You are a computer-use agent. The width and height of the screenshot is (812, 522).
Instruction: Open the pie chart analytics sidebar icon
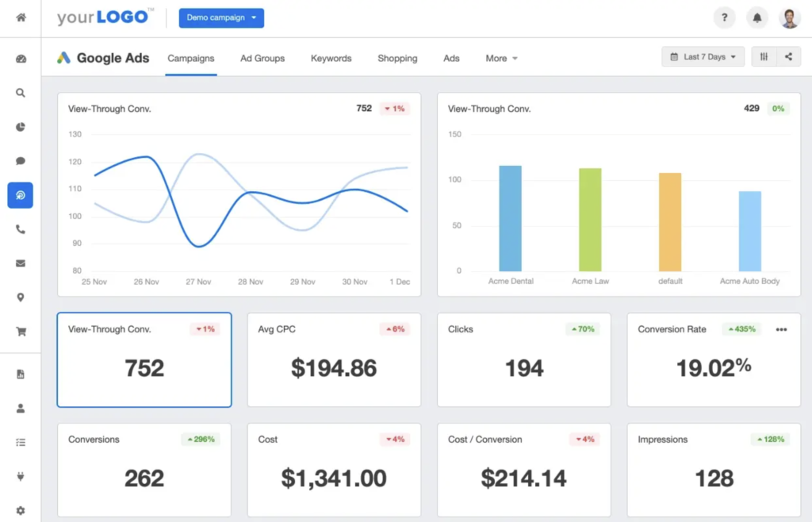click(21, 127)
